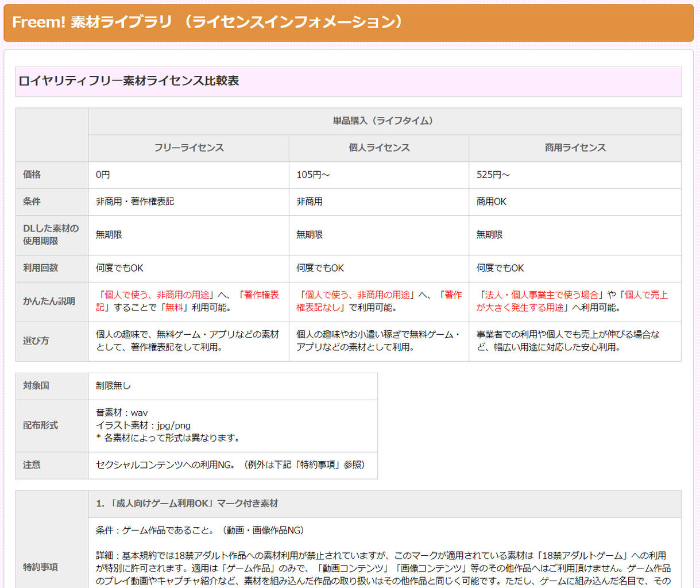Click the DLした素材の使用期限 row label
Screen dimensions: 700x588
point(52,235)
